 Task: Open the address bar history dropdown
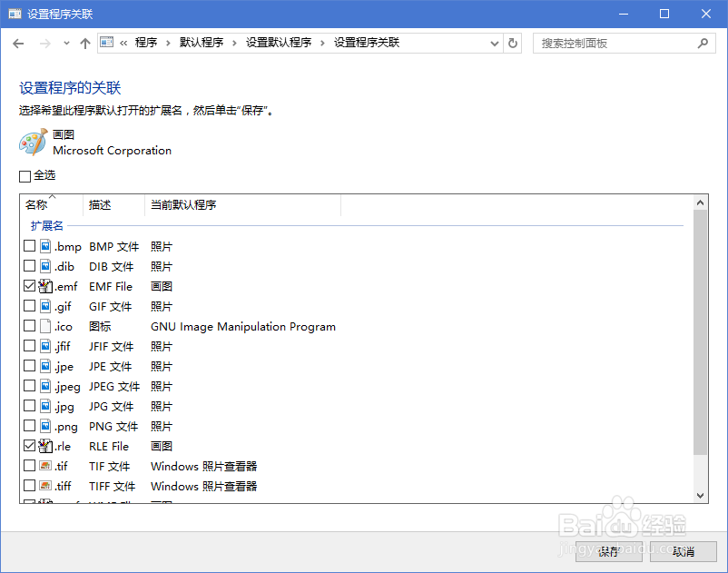point(493,42)
